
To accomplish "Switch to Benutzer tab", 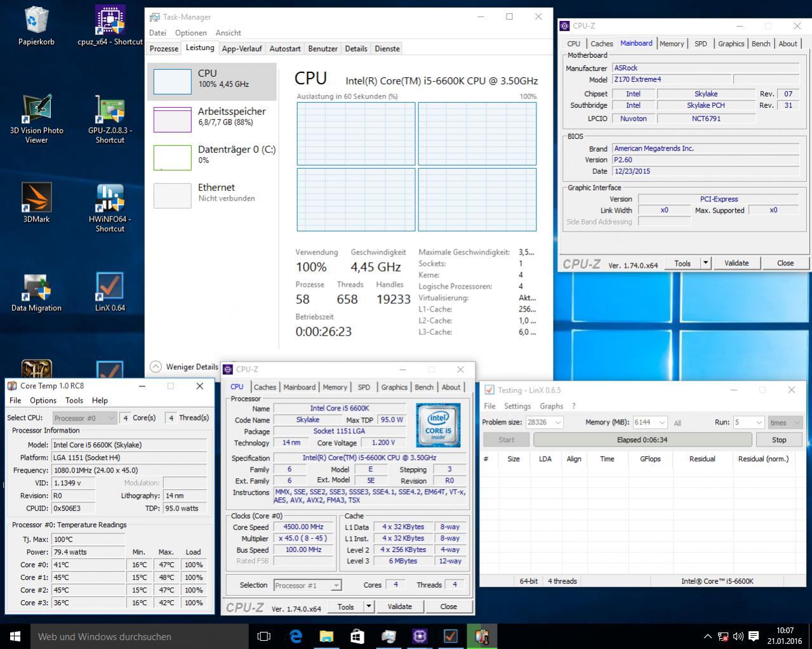I will pyautogui.click(x=323, y=48).
